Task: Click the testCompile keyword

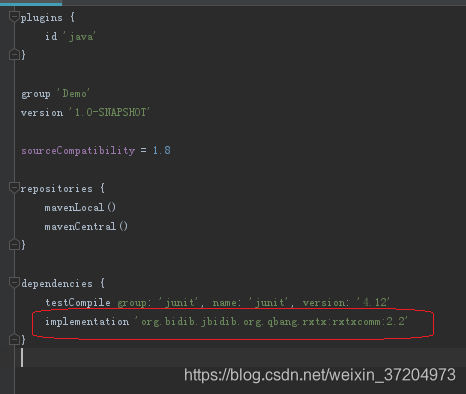Action: click(78, 303)
